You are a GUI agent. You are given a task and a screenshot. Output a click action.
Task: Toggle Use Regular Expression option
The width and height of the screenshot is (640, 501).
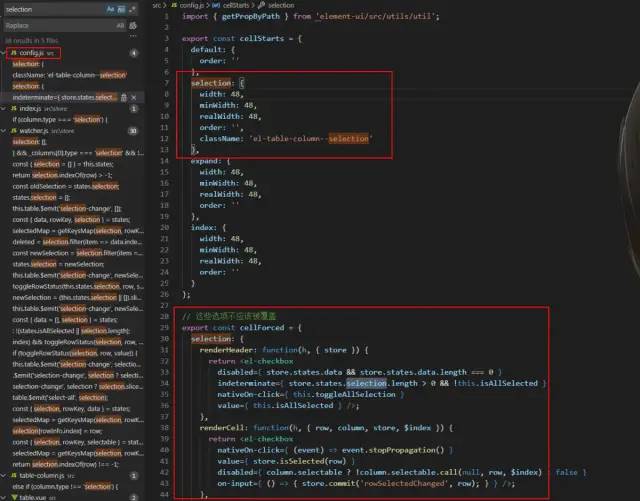tap(130, 8)
